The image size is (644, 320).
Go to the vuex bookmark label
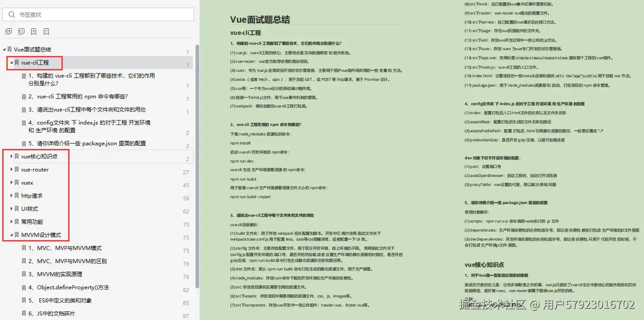(x=27, y=182)
